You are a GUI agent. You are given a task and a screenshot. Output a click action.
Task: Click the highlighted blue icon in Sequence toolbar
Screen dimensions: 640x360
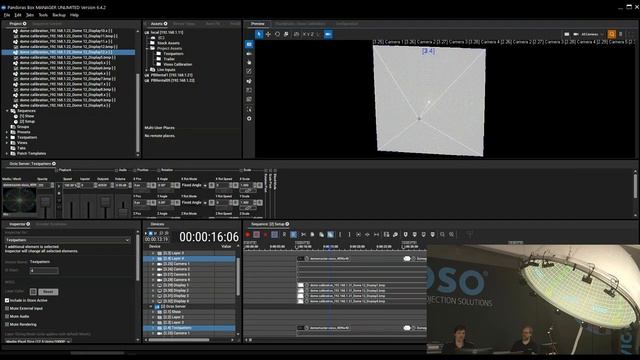pos(293,235)
